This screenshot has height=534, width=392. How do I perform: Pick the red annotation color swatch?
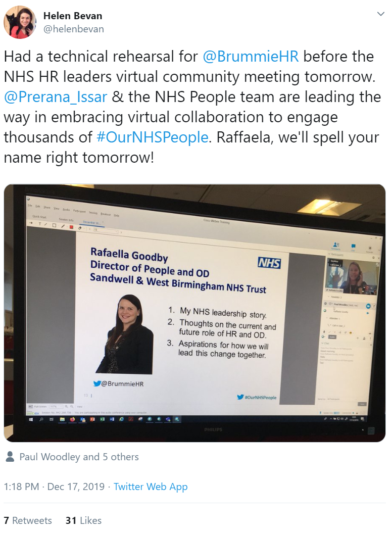72,227
